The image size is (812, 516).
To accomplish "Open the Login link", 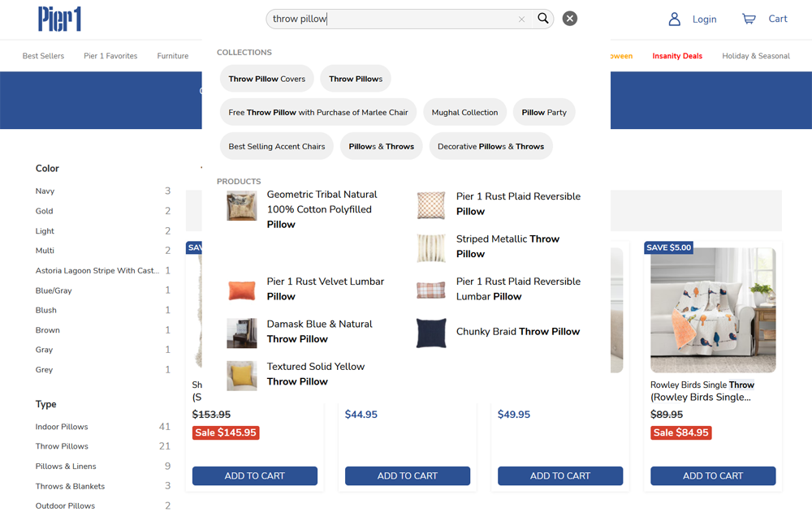I will click(x=704, y=19).
